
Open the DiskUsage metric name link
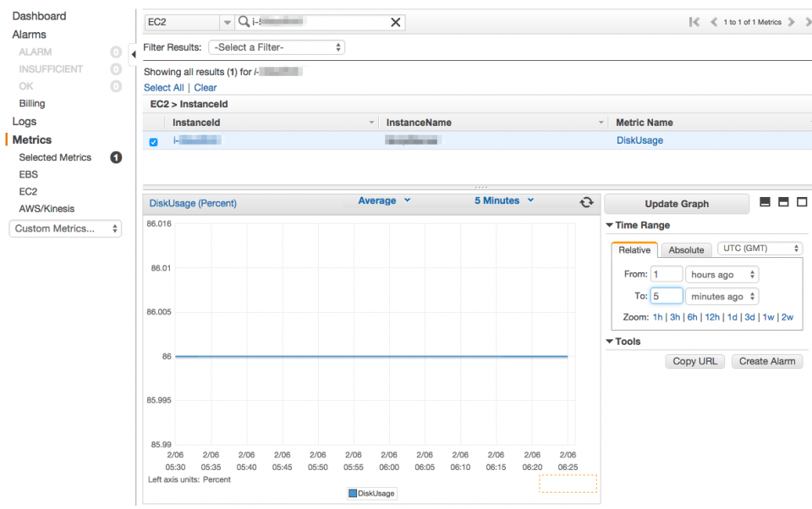pos(639,140)
